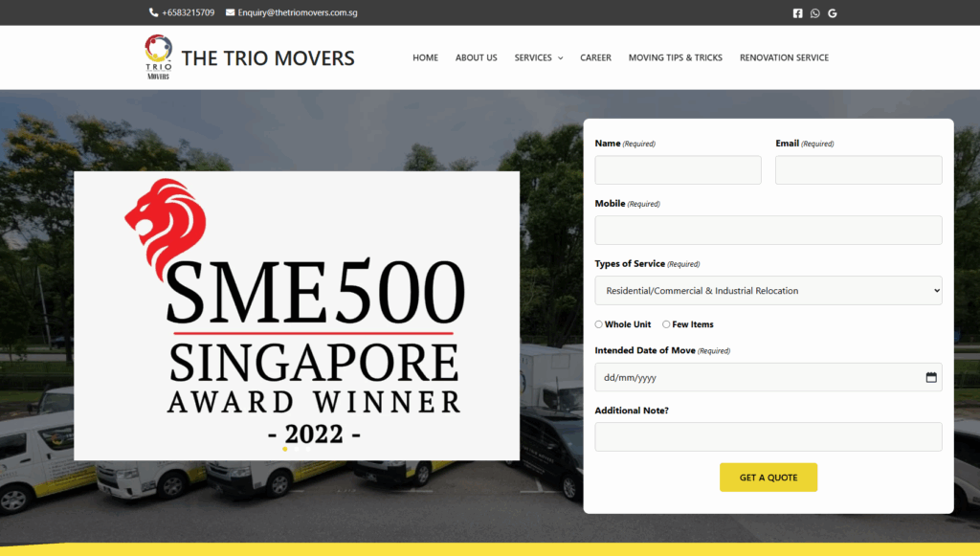Screen dimensions: 980x556
Task: Open the calendar picker icon in date field
Action: tap(931, 377)
